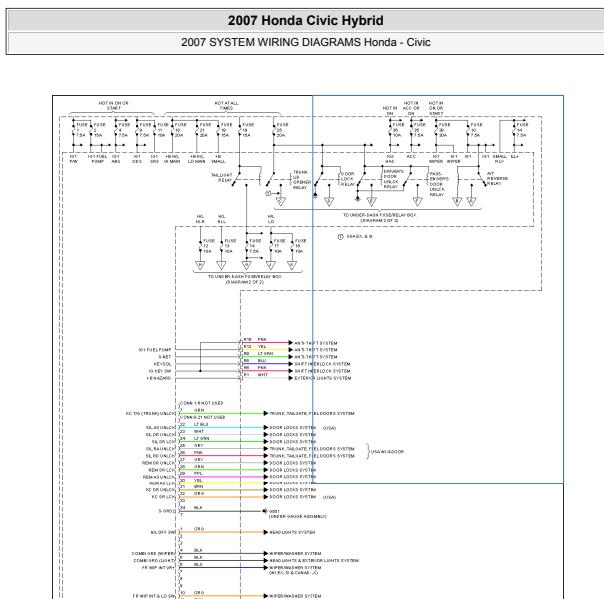
Task: Click the 'FUSE 25 20A' label
Action: click(x=282, y=130)
